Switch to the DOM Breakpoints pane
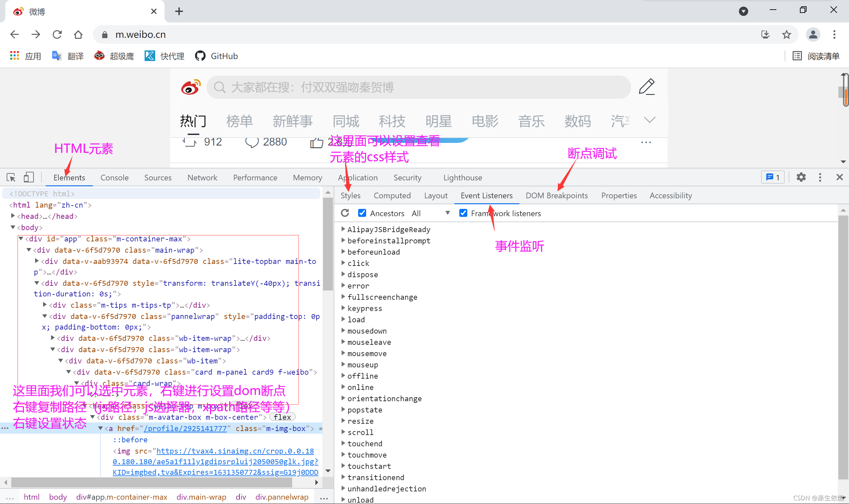 coord(556,196)
